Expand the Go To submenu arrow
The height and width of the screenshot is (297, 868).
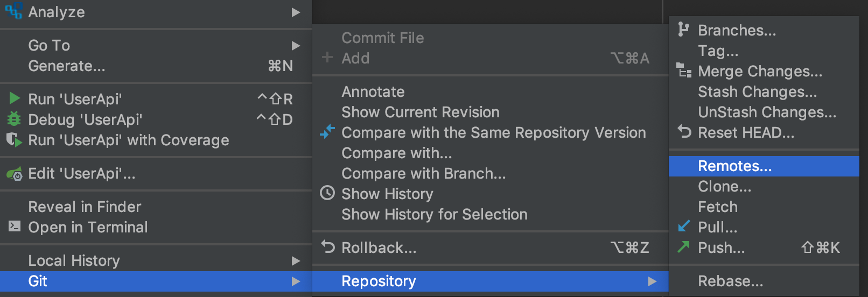coord(296,45)
